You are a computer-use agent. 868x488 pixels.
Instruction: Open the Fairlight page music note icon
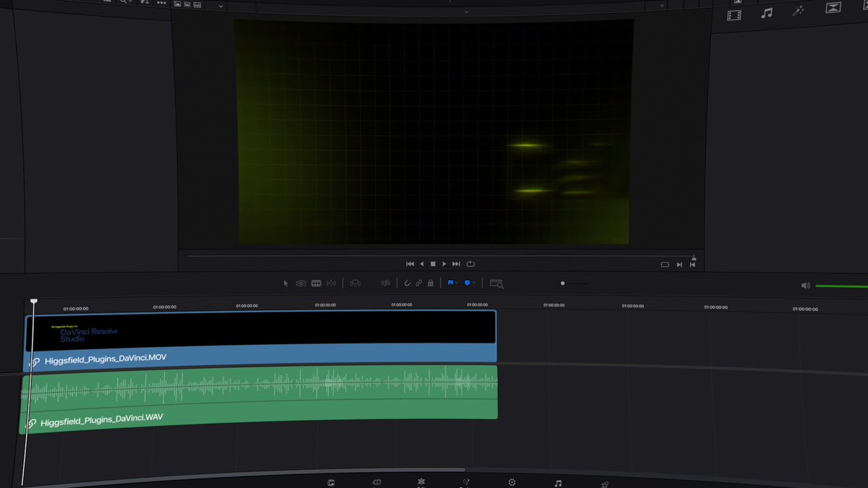click(x=558, y=483)
